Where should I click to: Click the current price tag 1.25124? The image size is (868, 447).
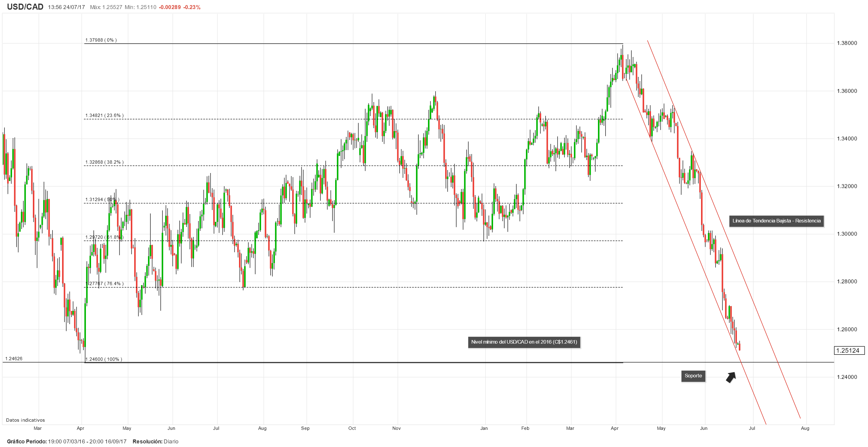point(849,351)
